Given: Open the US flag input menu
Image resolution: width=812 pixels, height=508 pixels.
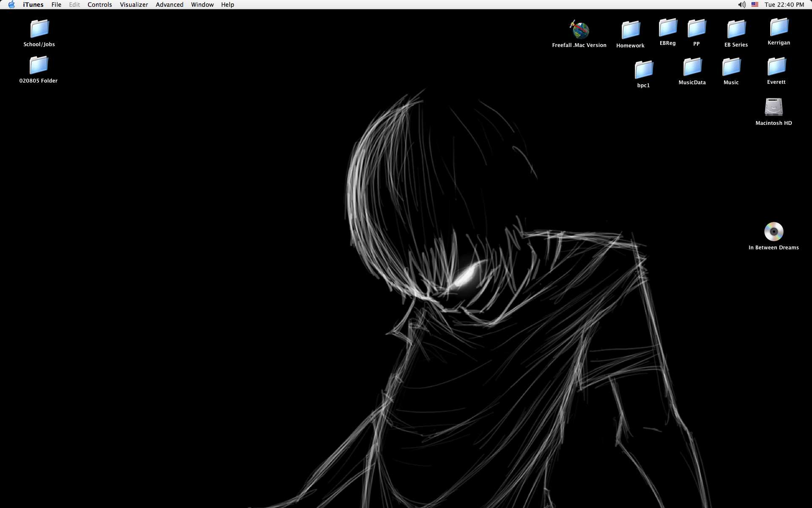Looking at the screenshot, I should pyautogui.click(x=755, y=5).
